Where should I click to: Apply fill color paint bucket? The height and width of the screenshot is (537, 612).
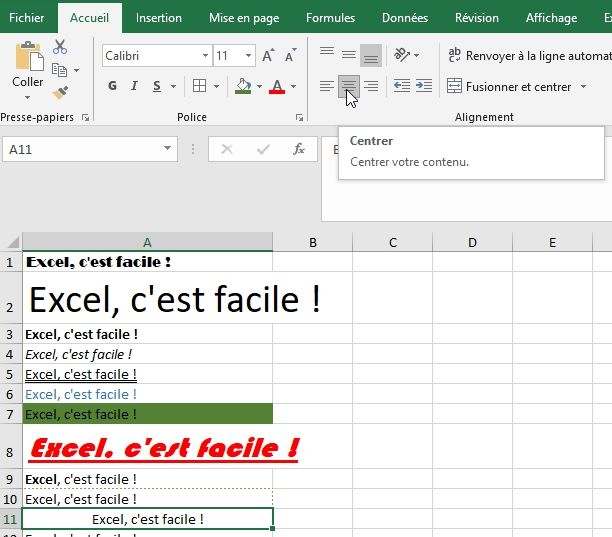pos(243,86)
